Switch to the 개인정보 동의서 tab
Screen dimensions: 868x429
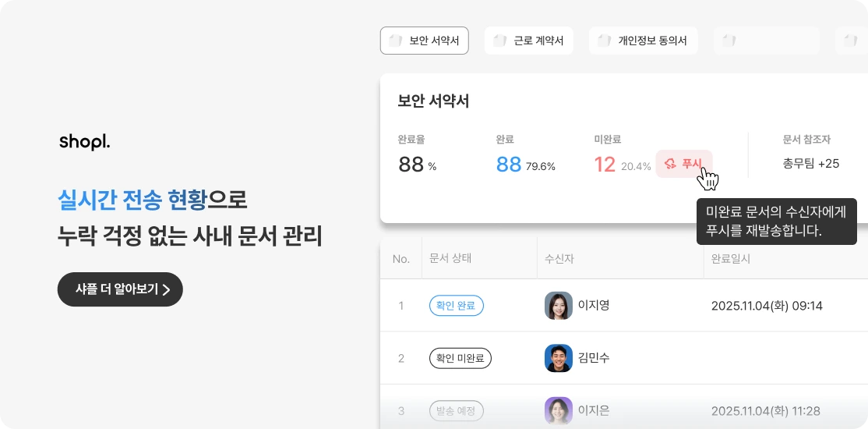(x=644, y=41)
